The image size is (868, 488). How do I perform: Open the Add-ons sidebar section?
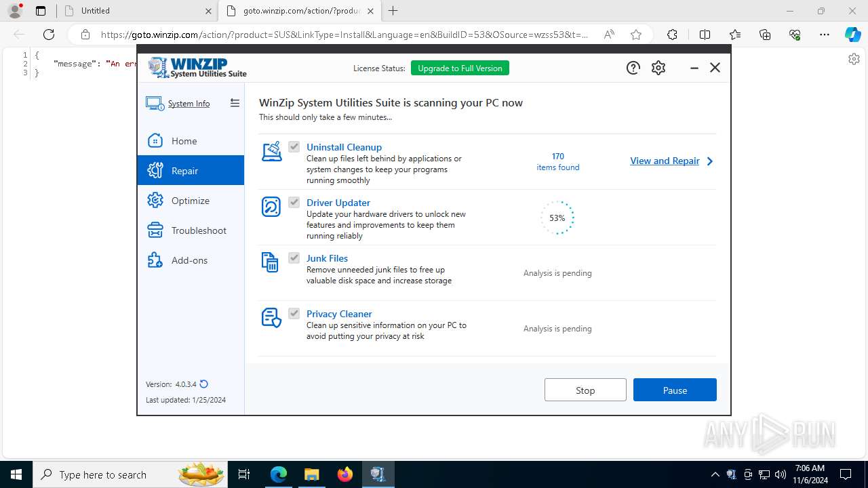[x=191, y=260]
